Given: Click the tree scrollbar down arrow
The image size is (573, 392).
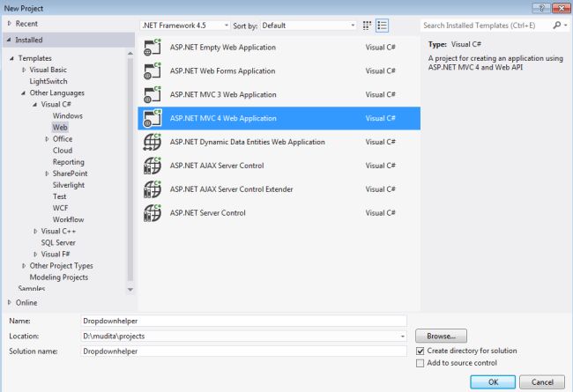Looking at the screenshot, I should point(130,290).
